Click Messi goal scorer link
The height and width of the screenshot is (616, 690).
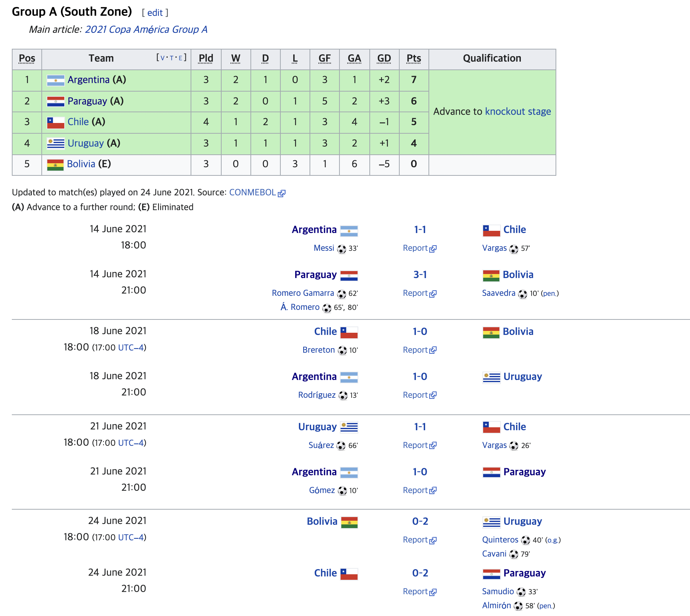click(x=324, y=248)
